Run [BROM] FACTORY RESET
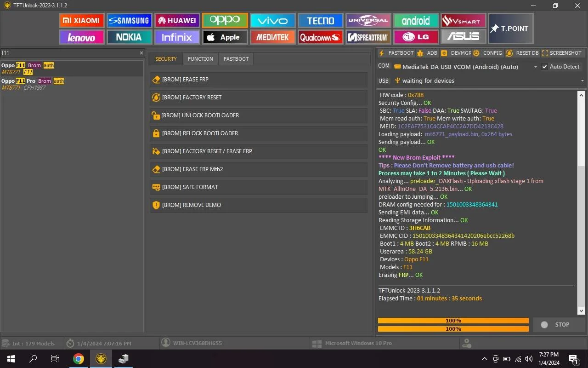The width and height of the screenshot is (588, 368). pos(259,97)
